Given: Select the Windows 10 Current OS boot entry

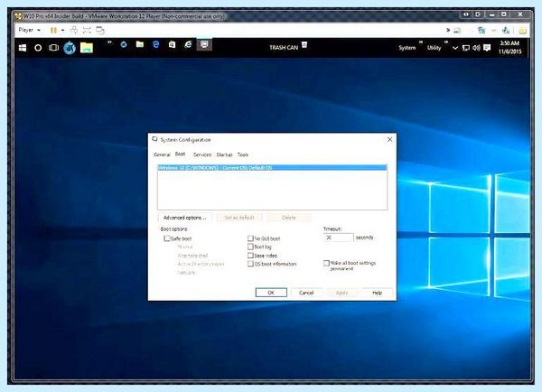Looking at the screenshot, I should [x=272, y=168].
